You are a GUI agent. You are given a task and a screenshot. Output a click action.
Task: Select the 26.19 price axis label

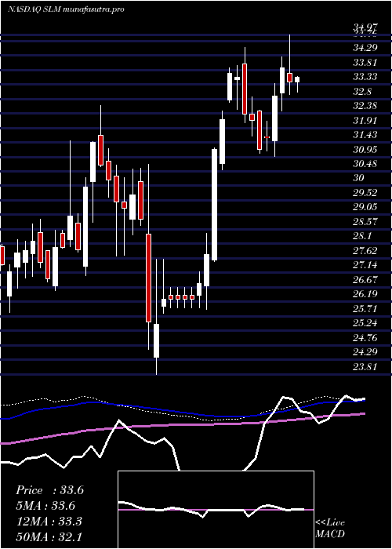coord(365,294)
